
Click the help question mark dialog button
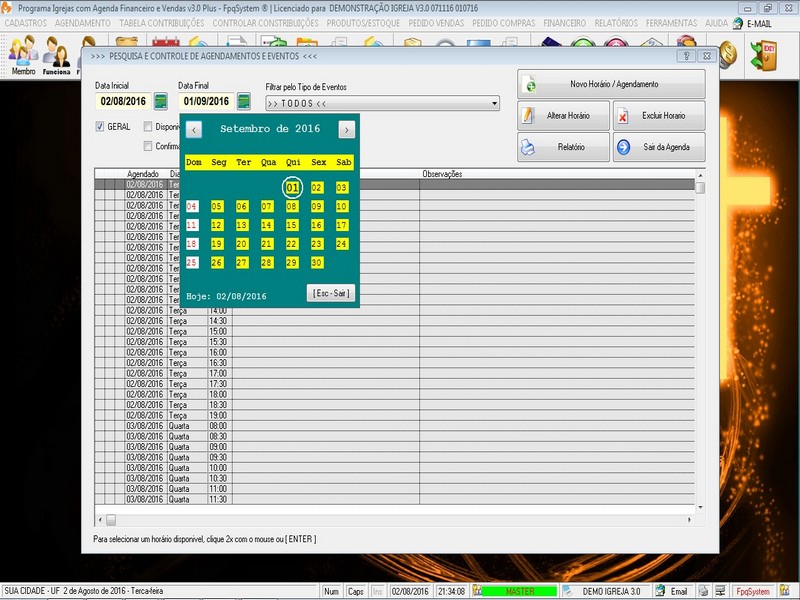pos(687,56)
